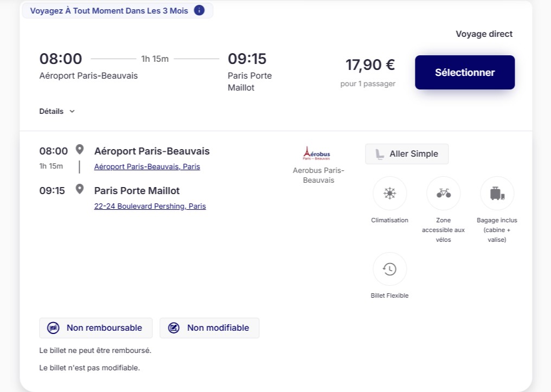Click the Aller Simple badge

pyautogui.click(x=407, y=154)
